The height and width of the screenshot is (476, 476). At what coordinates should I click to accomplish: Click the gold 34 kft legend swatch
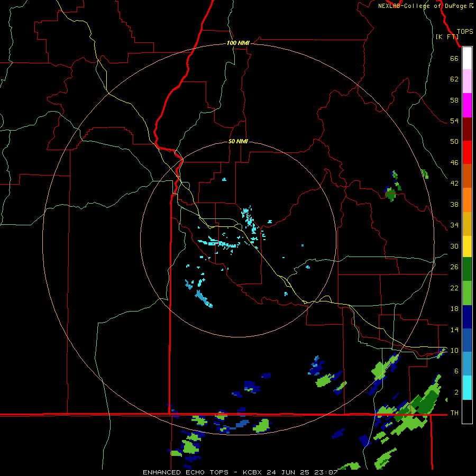pos(467,224)
